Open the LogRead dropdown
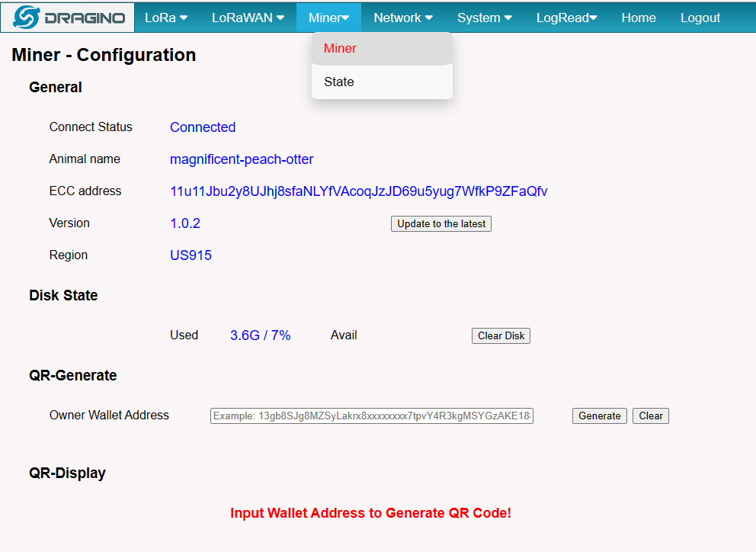 point(566,18)
